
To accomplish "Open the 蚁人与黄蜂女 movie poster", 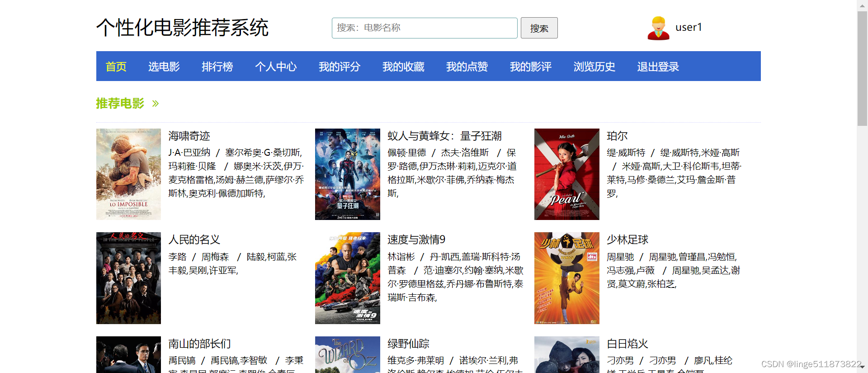I will (x=348, y=174).
